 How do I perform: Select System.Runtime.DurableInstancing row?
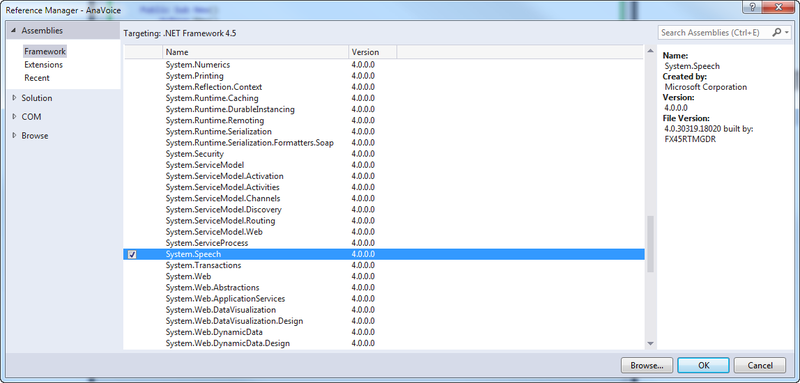coord(384,109)
